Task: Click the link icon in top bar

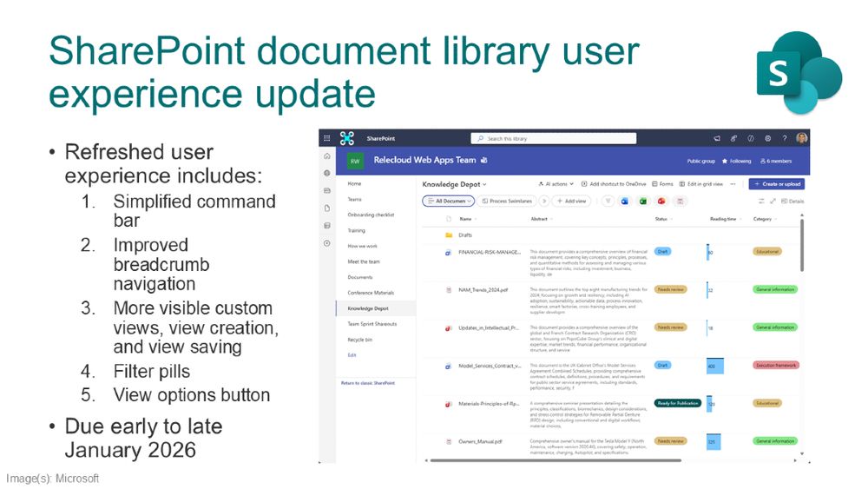Action: click(x=733, y=138)
